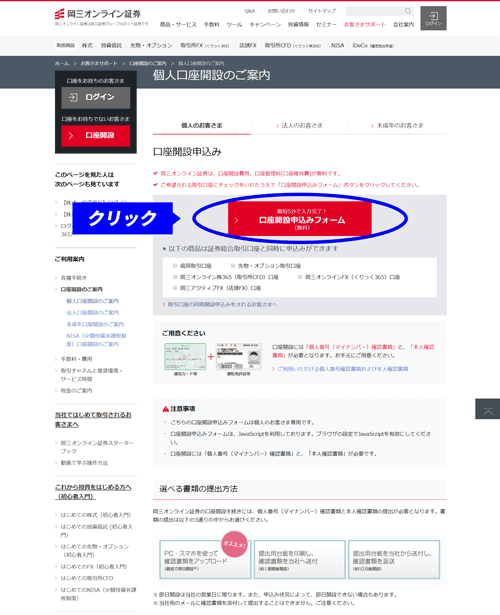Select 株式 in the product bar
The image size is (500, 615).
click(x=87, y=45)
